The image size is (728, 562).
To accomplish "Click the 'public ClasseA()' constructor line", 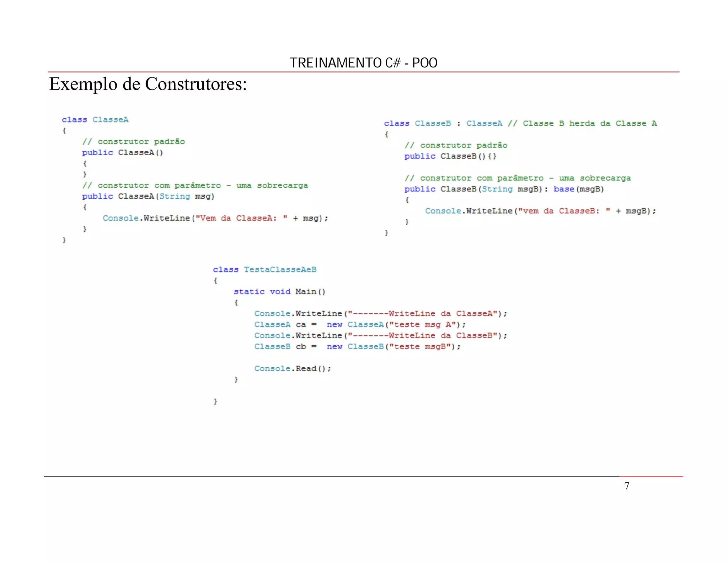I will (x=122, y=153).
